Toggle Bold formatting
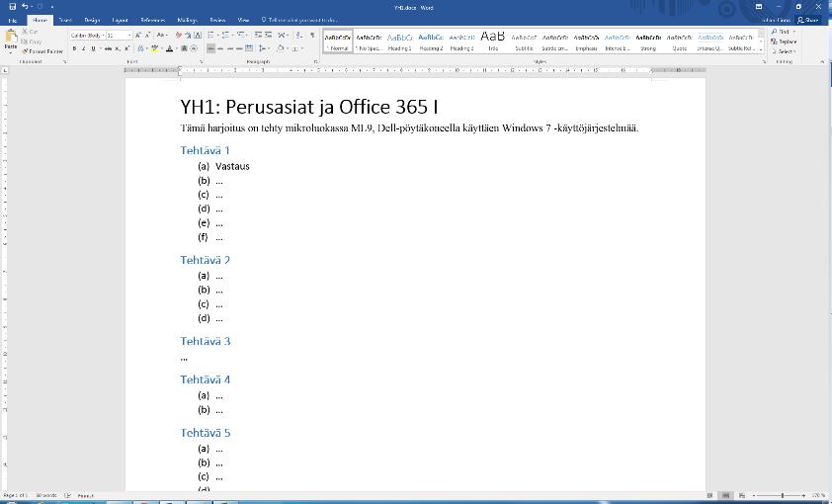The image size is (832, 504). tap(74, 48)
